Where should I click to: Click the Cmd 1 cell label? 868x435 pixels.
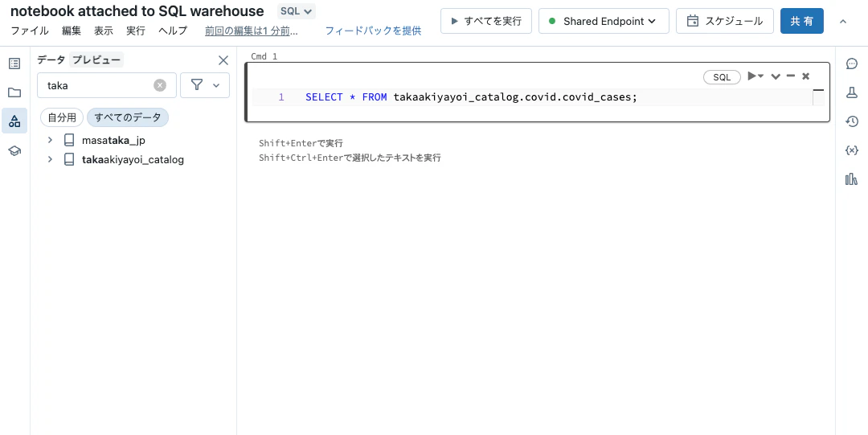(x=264, y=56)
